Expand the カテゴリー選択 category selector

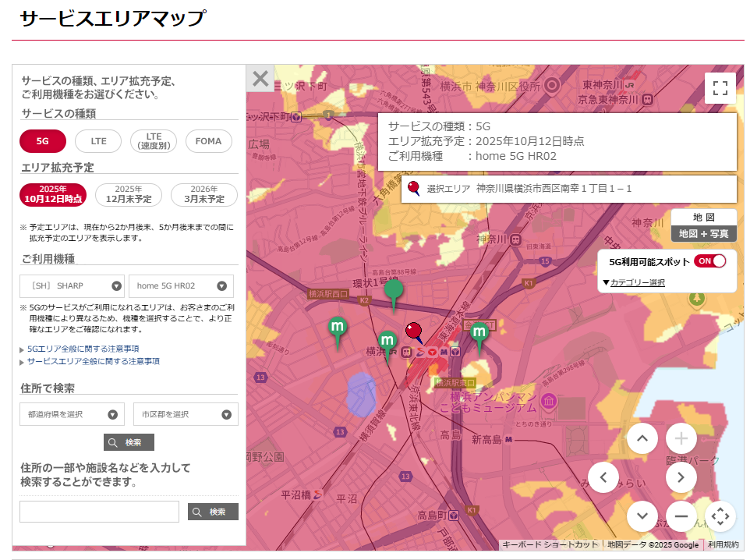[x=634, y=282]
